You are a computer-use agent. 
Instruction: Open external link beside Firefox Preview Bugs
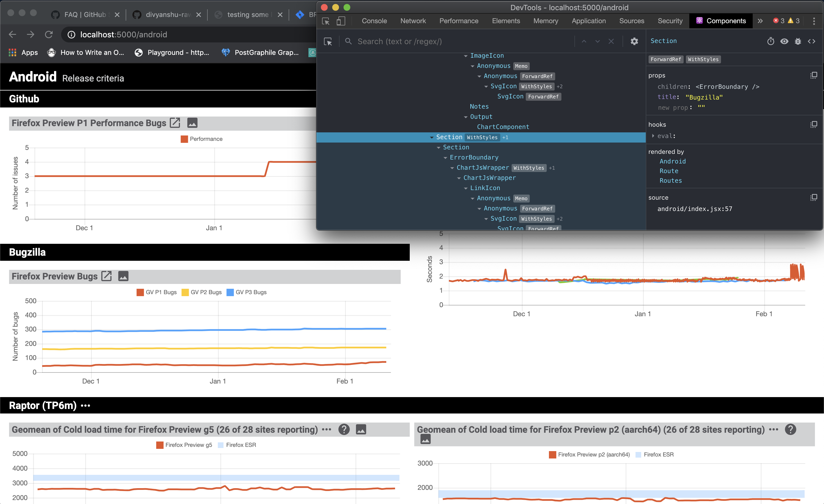pyautogui.click(x=107, y=276)
